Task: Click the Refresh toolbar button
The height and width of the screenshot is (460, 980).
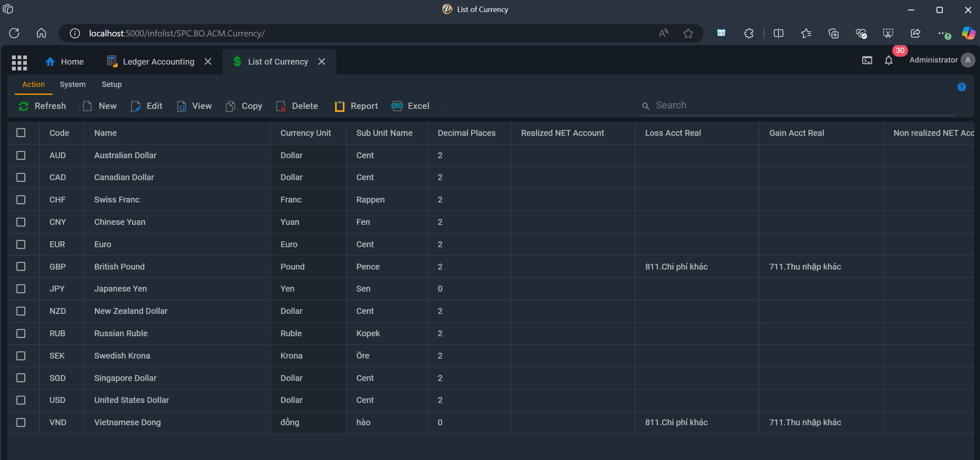Action: [x=42, y=106]
